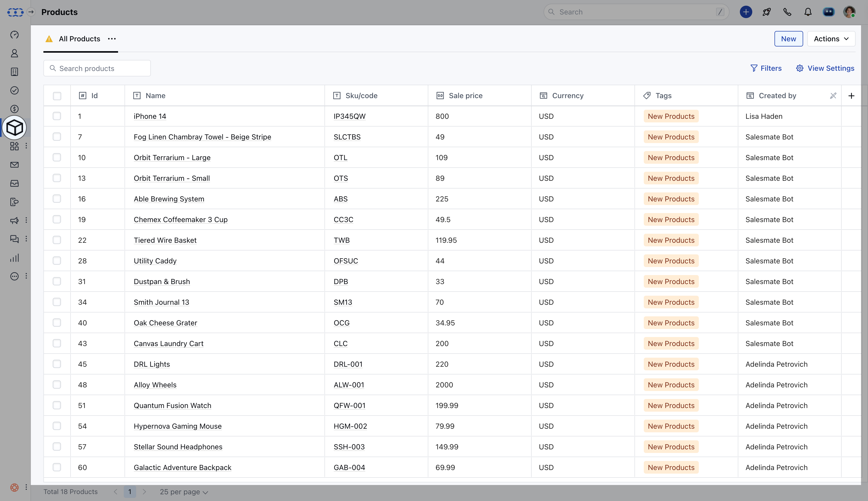Screen dimensions: 868x501
Task: Check the Able Brewing System row checkbox
Action: (x=57, y=199)
